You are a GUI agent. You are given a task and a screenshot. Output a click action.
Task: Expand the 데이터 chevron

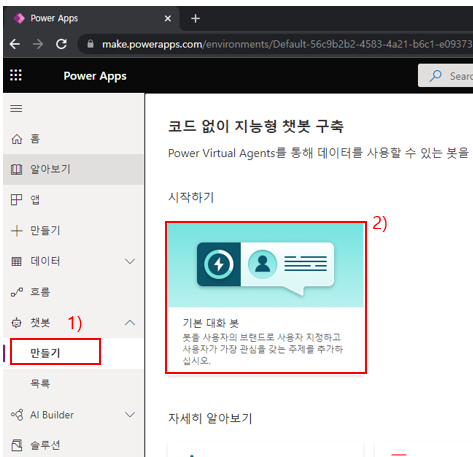pos(130,261)
